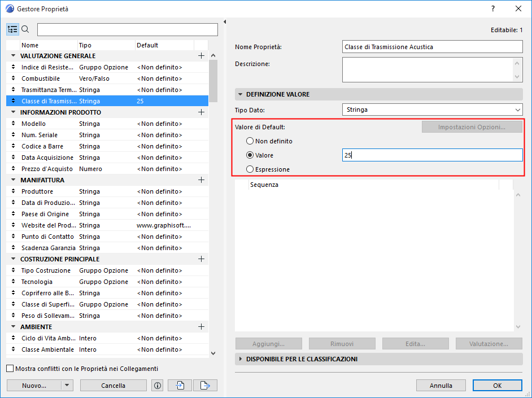Screen dimensions: 532x398
Task: Select the Peso di Sollevam... row
Action: pyautogui.click(x=107, y=315)
